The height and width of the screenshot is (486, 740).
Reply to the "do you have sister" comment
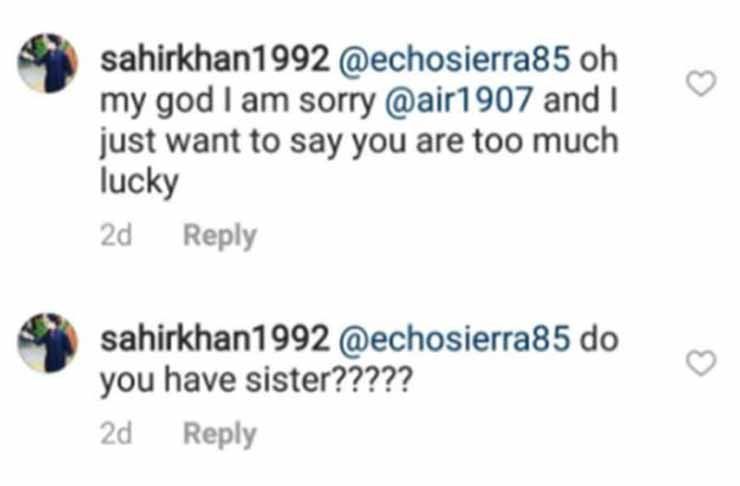220,434
